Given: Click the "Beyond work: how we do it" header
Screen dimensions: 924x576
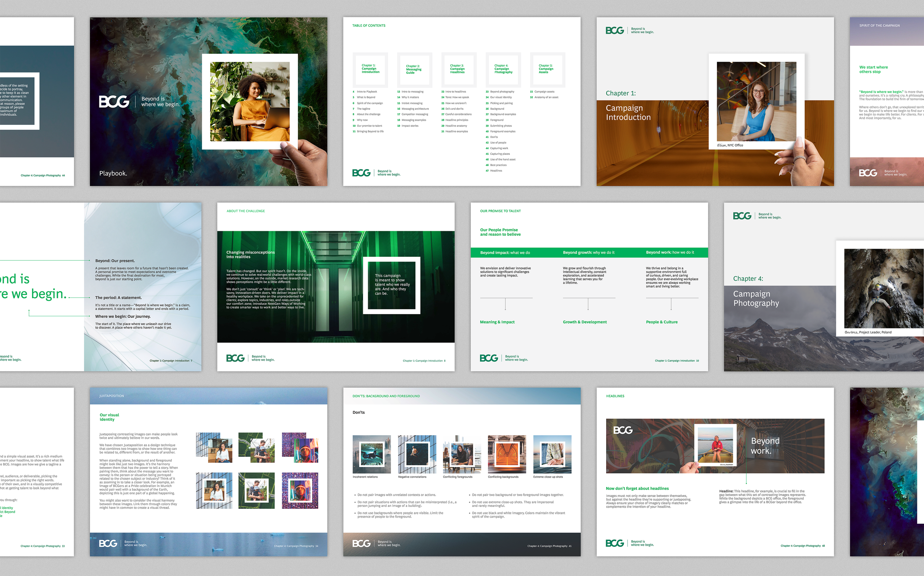Looking at the screenshot, I should click(x=670, y=253).
